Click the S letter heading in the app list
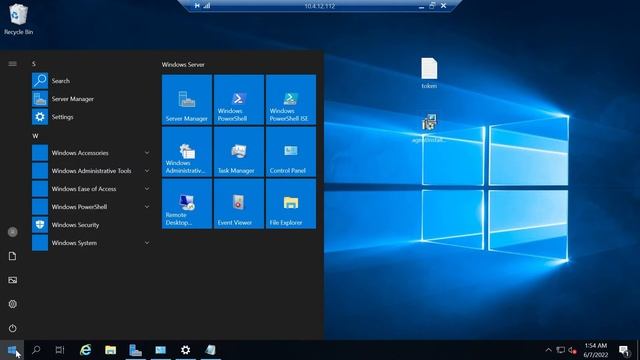The width and height of the screenshot is (640, 360). [34, 64]
